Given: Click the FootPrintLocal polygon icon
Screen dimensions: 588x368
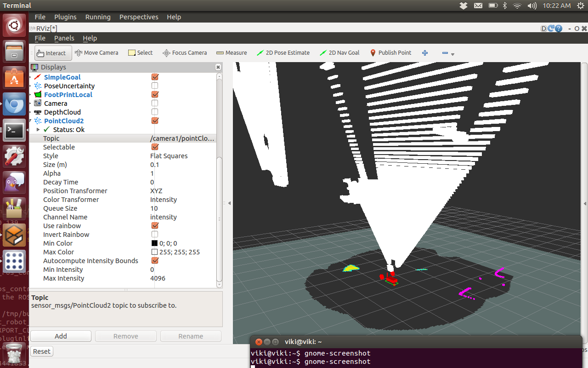Looking at the screenshot, I should pos(38,95).
